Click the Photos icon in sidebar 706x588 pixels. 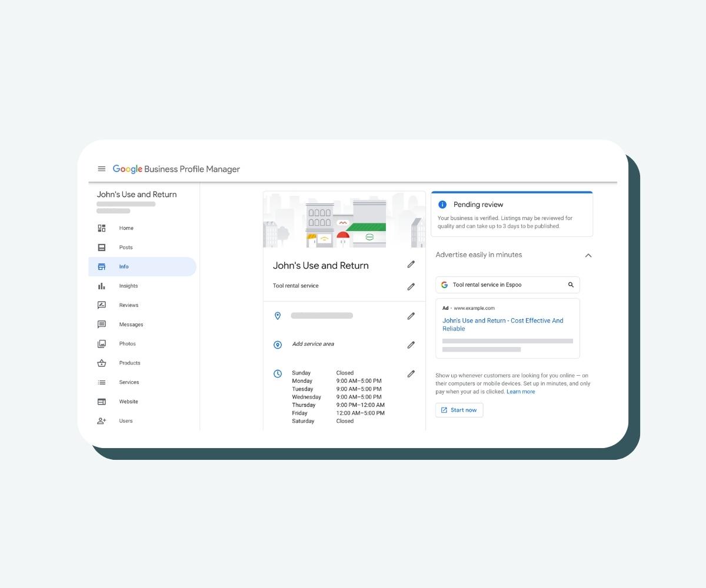[102, 343]
